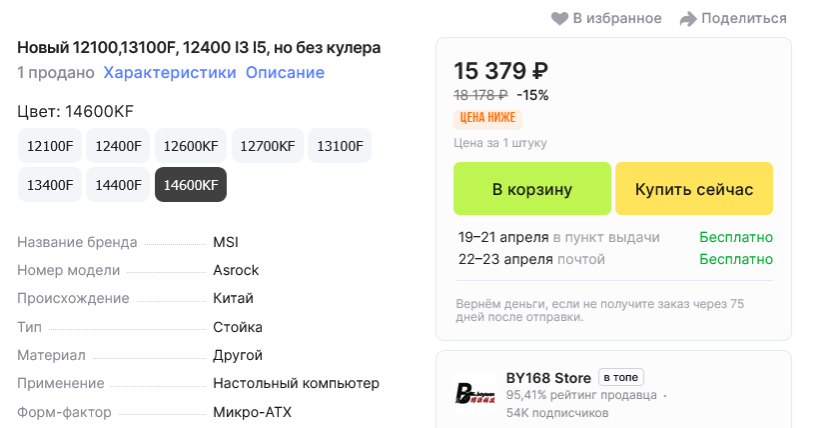Click the ЦЕНА НИЖЕ price badge
Screen dimensions: 827x428
(488, 118)
